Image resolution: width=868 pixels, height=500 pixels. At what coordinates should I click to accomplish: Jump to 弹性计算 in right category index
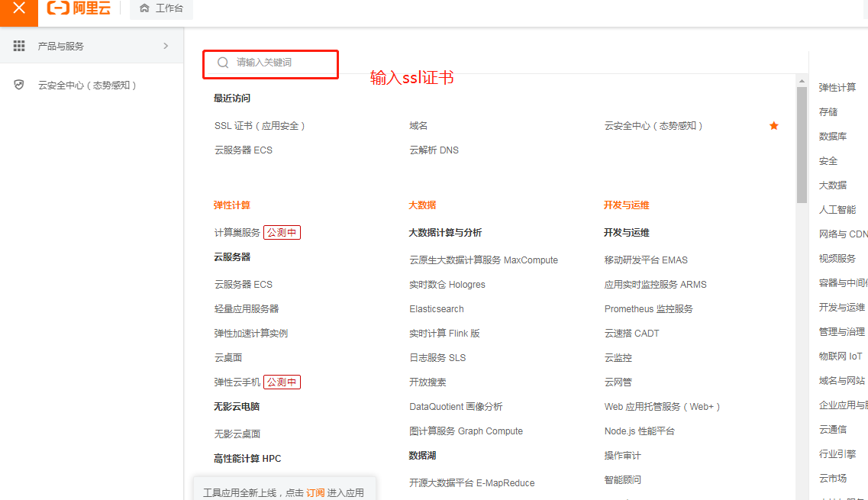(x=837, y=88)
